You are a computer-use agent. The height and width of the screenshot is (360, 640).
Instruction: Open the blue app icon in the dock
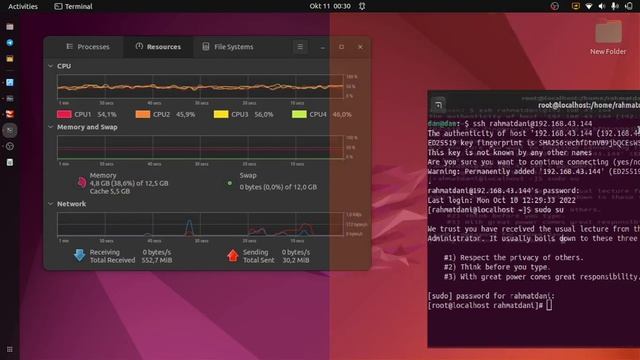10,82
